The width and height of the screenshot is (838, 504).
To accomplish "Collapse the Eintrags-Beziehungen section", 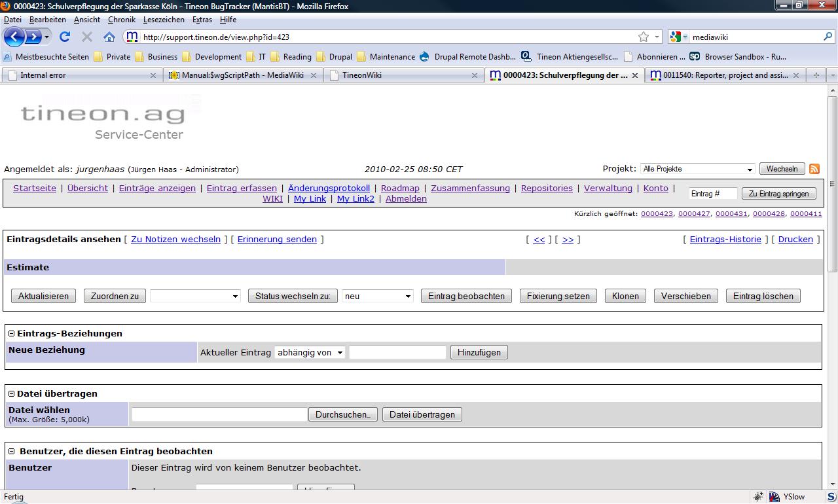I will 11,334.
